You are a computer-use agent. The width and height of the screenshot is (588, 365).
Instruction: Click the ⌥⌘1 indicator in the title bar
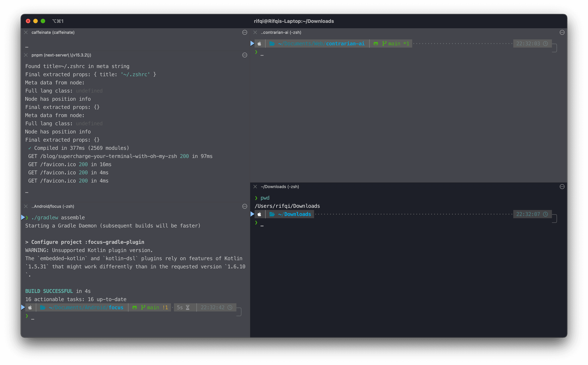pos(58,21)
